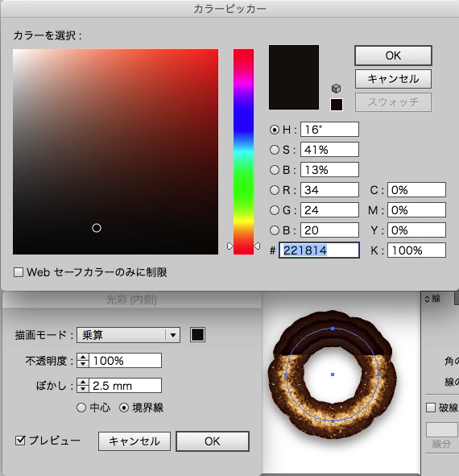Click the M magenta percentage field
The height and width of the screenshot is (476, 459).
416,210
